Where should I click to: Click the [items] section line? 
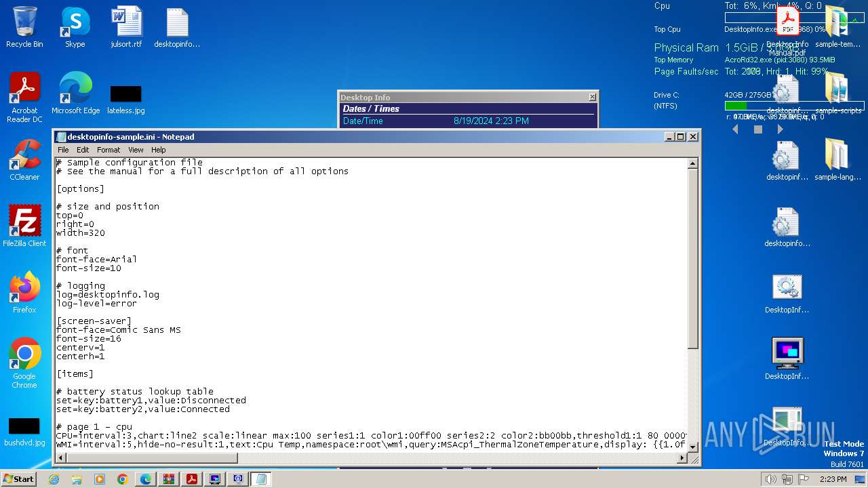75,374
